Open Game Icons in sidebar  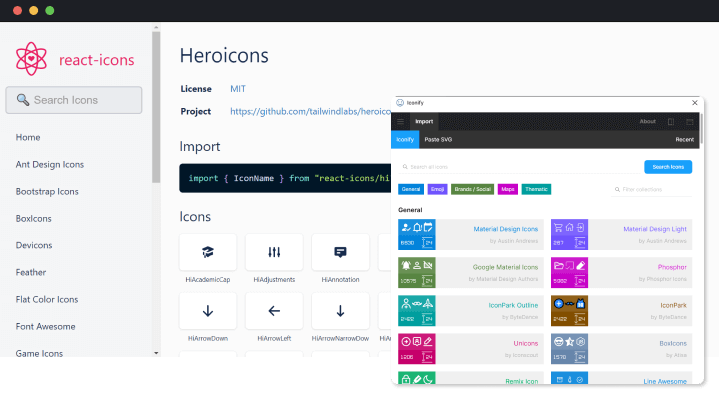pyautogui.click(x=39, y=353)
